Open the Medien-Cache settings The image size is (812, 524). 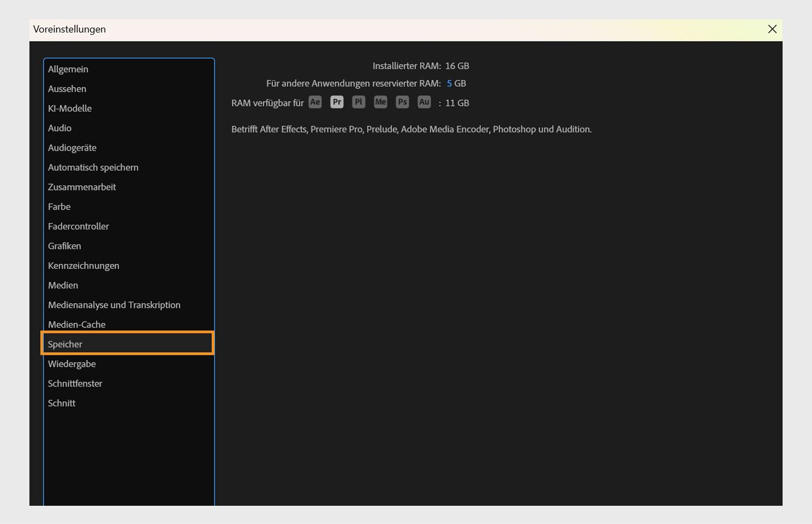coord(76,324)
